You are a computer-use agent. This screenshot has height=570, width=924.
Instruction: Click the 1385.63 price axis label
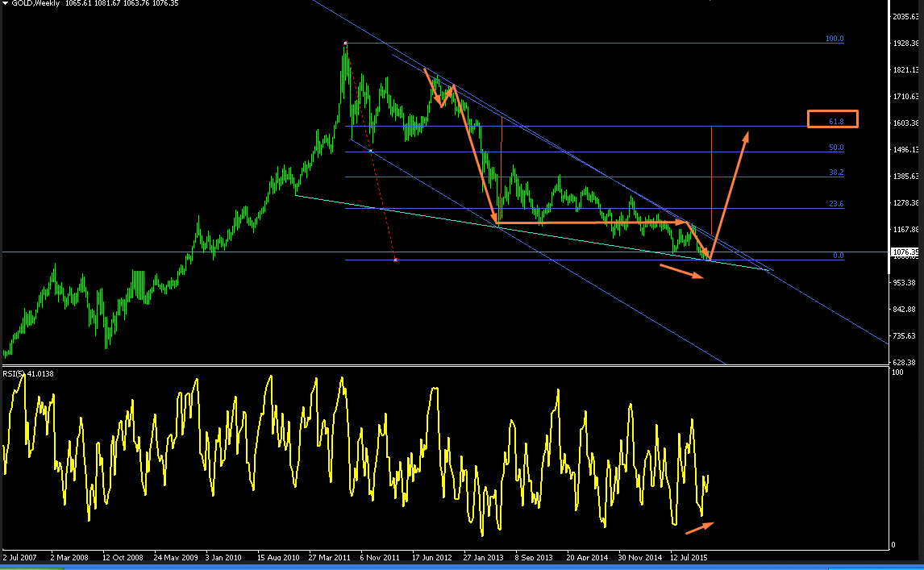[x=905, y=177]
